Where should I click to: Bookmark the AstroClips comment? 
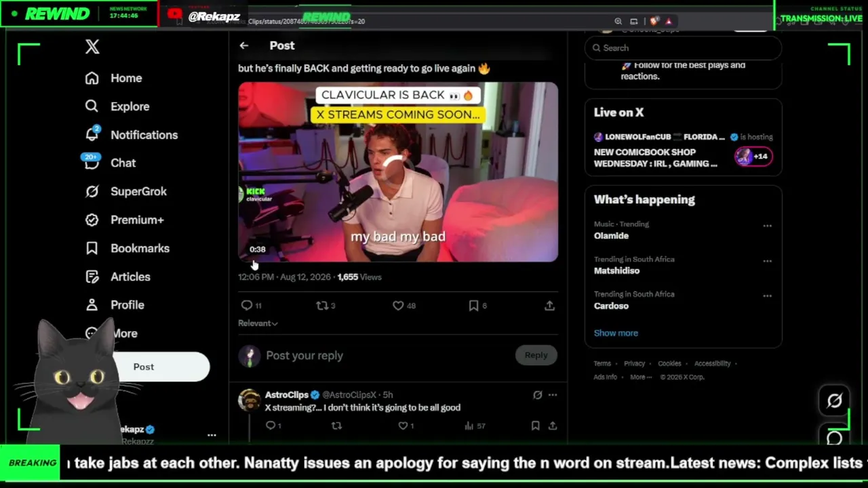(x=535, y=426)
